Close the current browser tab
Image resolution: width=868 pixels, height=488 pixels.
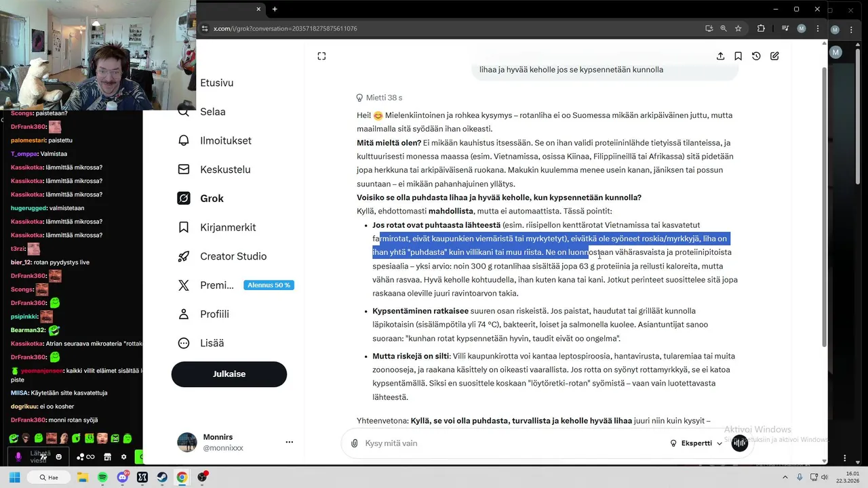pos(258,9)
